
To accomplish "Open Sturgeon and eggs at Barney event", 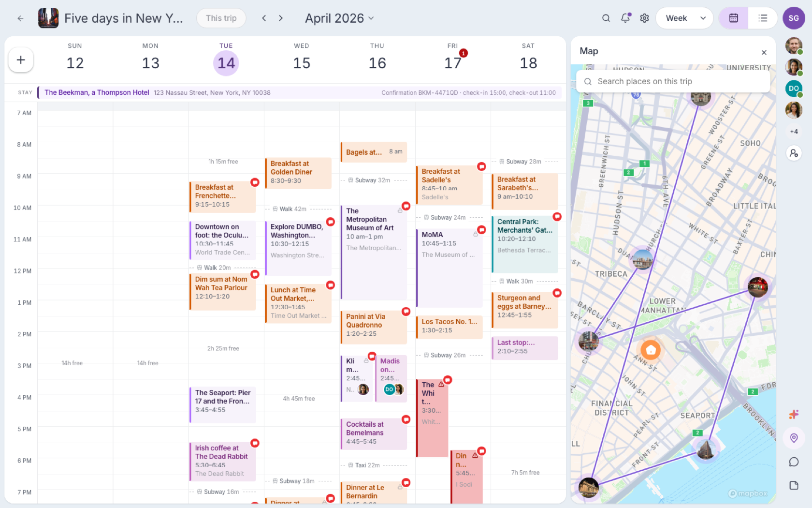I will 524,310.
